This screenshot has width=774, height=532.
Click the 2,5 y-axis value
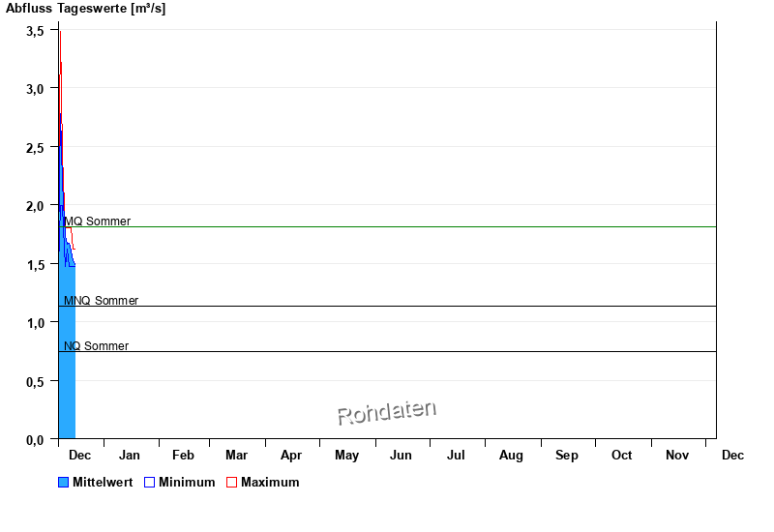point(35,148)
